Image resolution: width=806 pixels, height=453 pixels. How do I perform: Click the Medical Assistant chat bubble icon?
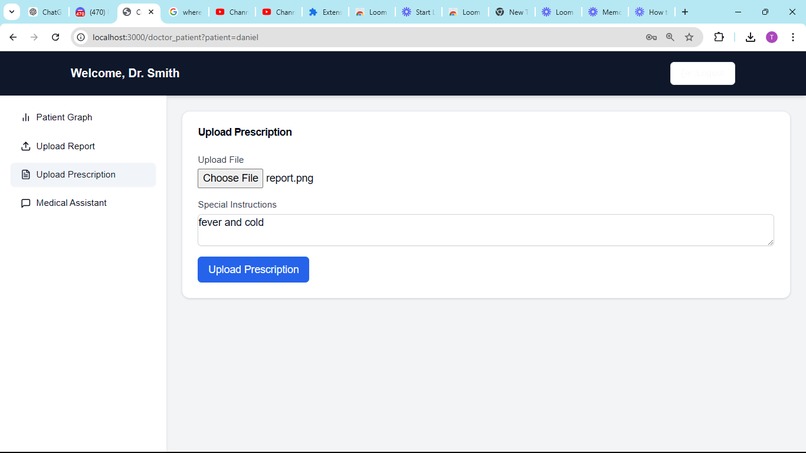[26, 203]
